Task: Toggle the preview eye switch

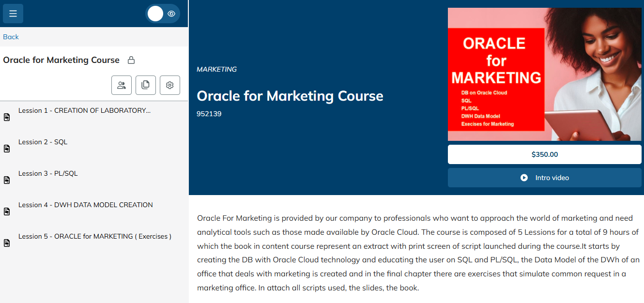Action: point(163,14)
